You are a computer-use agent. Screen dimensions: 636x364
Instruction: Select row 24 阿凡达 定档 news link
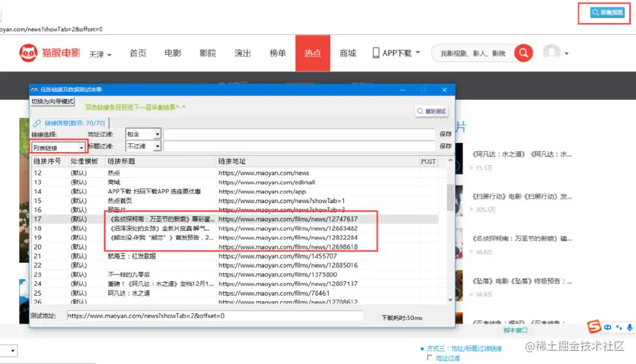[235, 284]
